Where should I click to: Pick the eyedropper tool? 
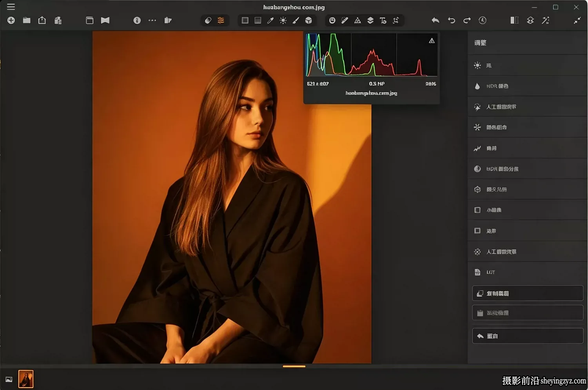coord(270,20)
